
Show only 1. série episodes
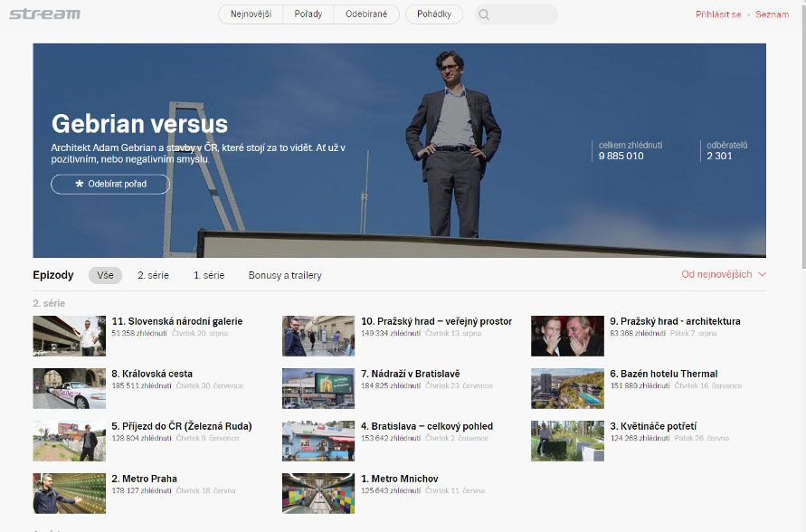[209, 275]
